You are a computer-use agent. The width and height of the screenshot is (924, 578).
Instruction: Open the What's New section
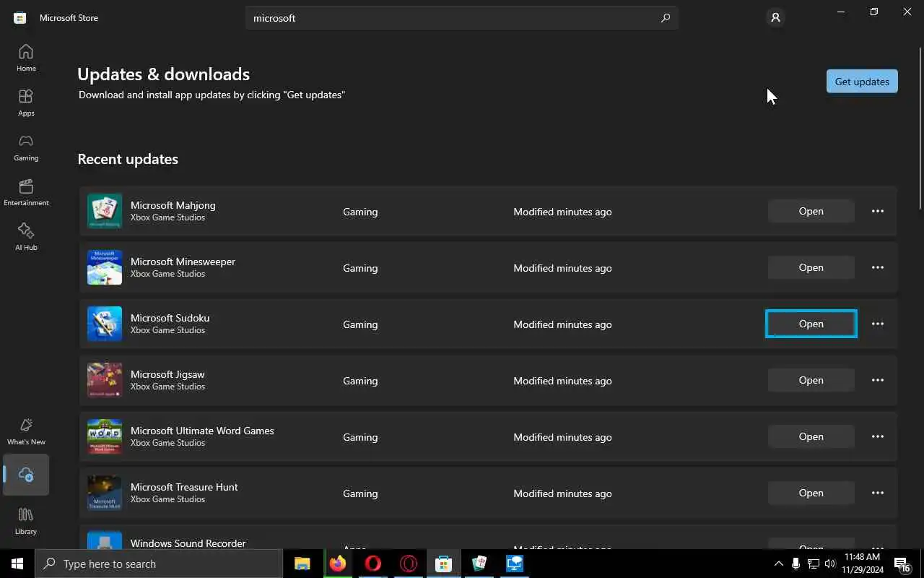pos(26,431)
